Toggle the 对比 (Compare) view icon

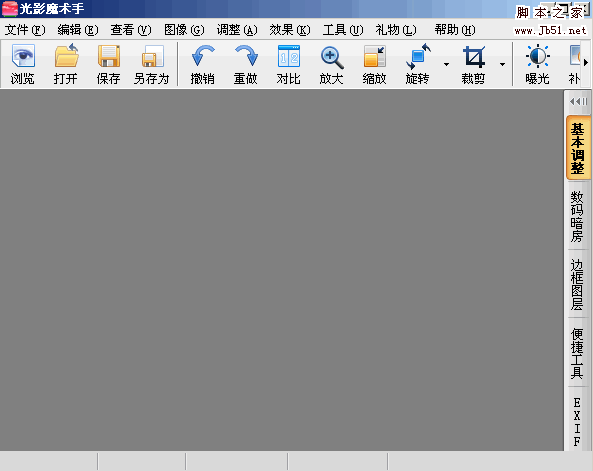tap(289, 56)
